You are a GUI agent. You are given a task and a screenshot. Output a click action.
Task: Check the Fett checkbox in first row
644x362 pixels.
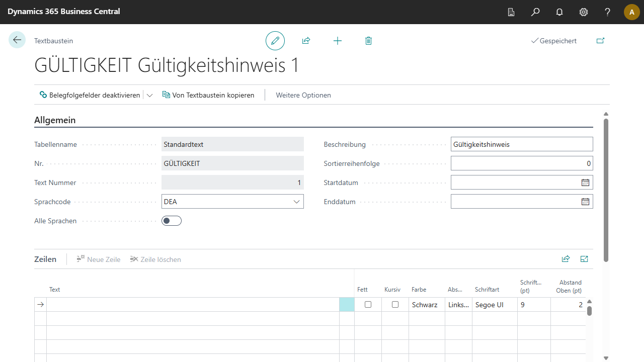tap(368, 305)
